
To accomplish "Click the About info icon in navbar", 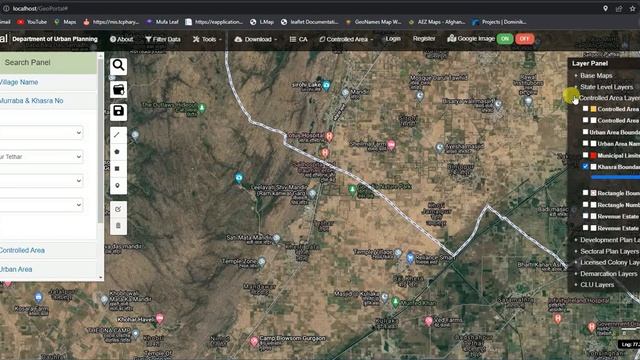I will pos(113,39).
